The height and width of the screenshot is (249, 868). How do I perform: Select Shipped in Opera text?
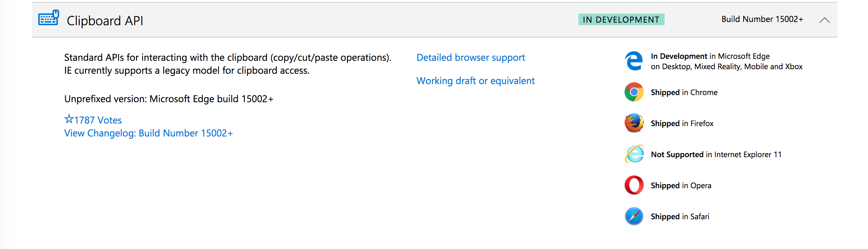pyautogui.click(x=681, y=186)
